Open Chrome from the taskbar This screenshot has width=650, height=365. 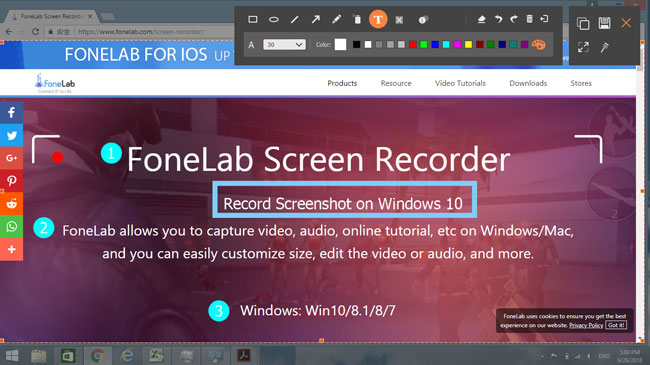click(97, 356)
